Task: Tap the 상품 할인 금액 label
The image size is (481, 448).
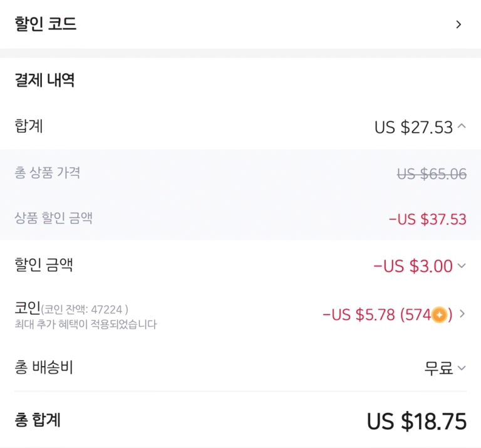Action: [53, 218]
